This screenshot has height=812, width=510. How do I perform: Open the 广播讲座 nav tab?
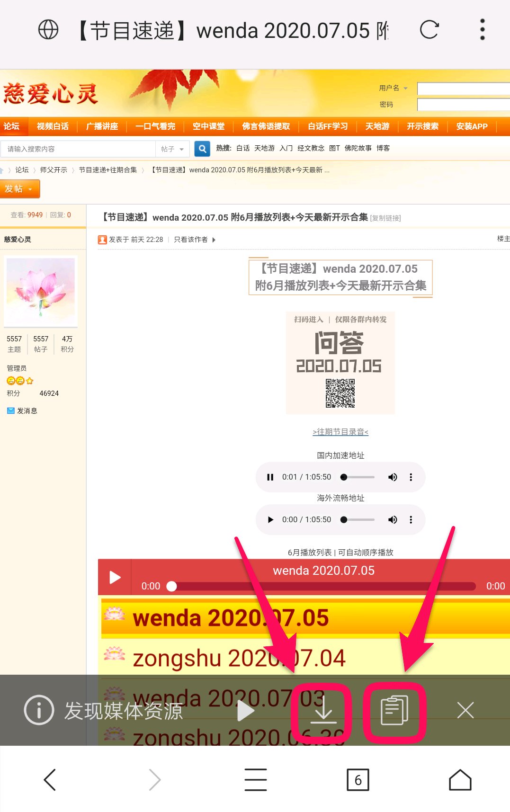click(102, 126)
